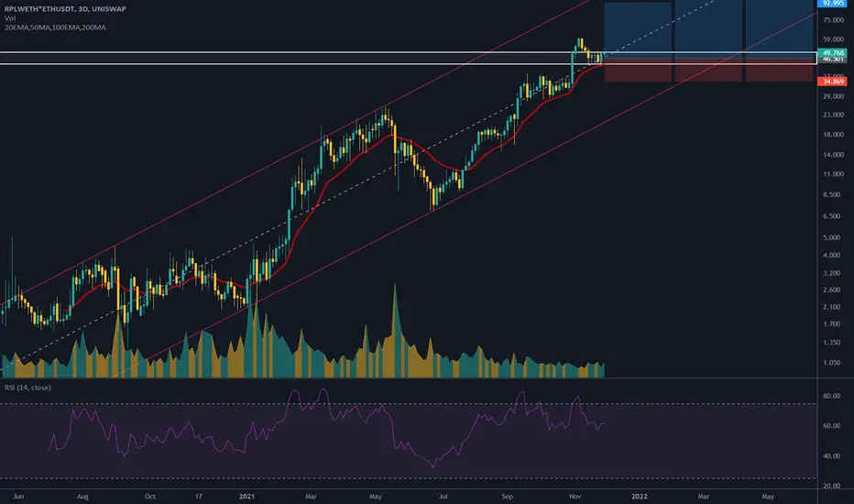Click the 1.700 price axis value
854x504 pixels.
832,324
